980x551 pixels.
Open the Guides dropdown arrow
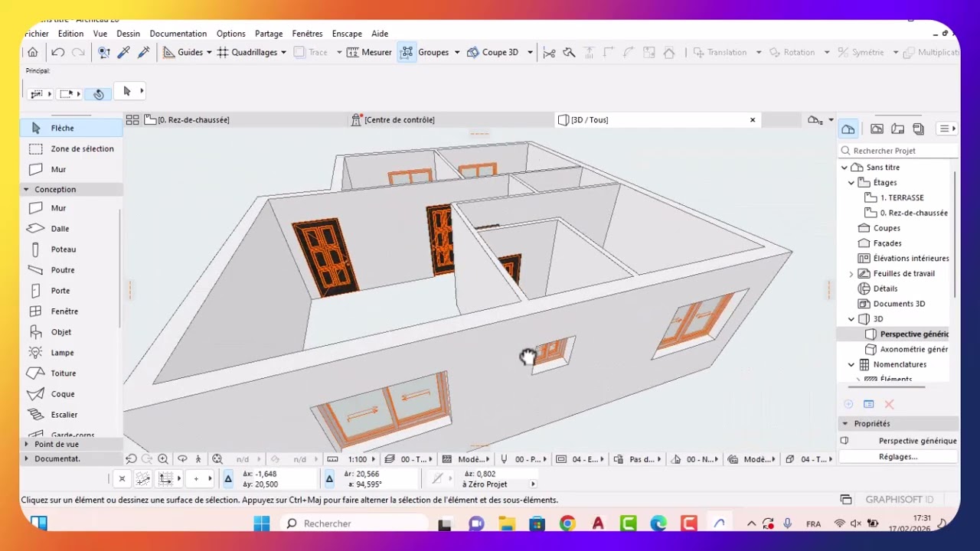[209, 52]
